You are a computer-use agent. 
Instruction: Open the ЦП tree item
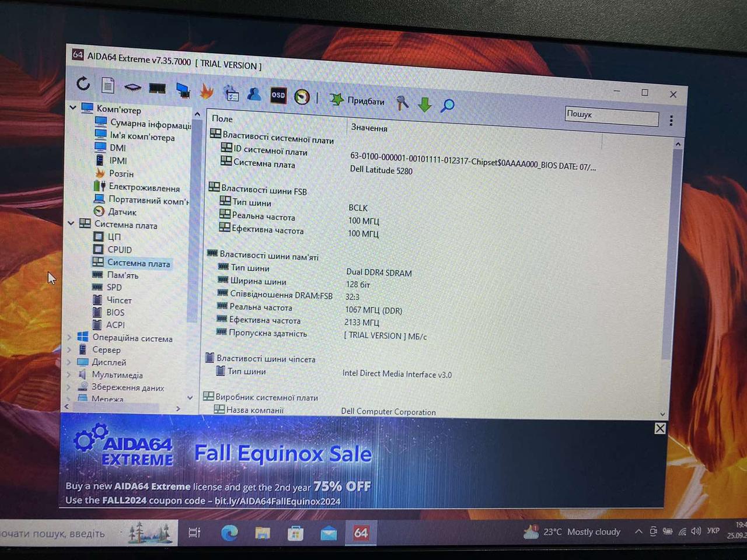(107, 236)
